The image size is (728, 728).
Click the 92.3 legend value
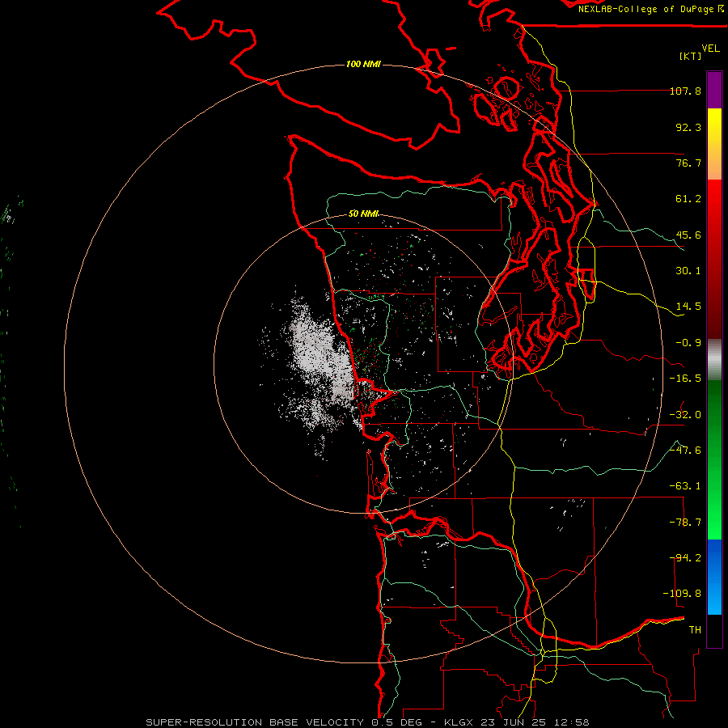pyautogui.click(x=688, y=127)
